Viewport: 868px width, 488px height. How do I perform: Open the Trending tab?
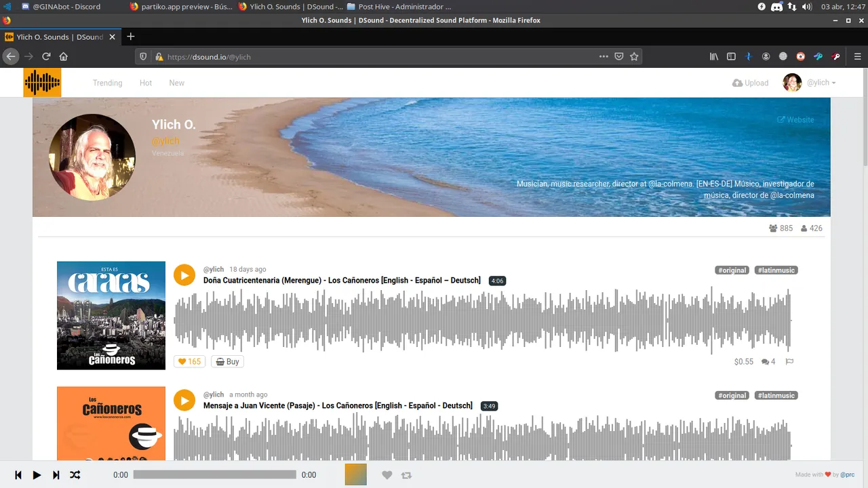click(x=107, y=83)
